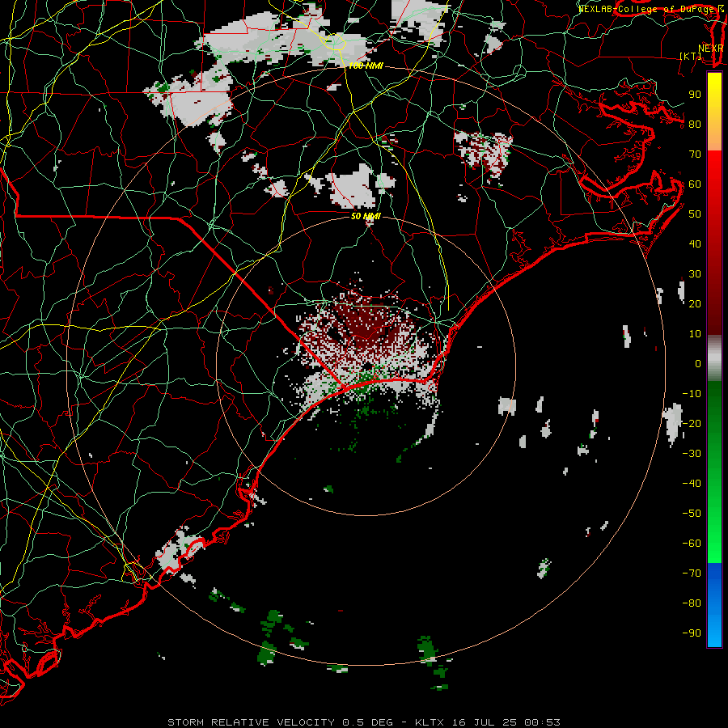
Task: Click the "0.5 DEG" elevation text in footer
Action: (368, 722)
